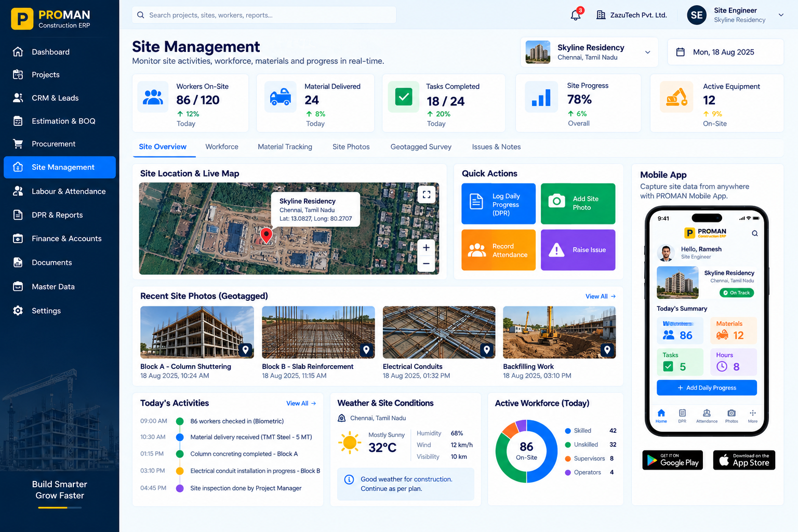Click the App Store download badge

[744, 460]
